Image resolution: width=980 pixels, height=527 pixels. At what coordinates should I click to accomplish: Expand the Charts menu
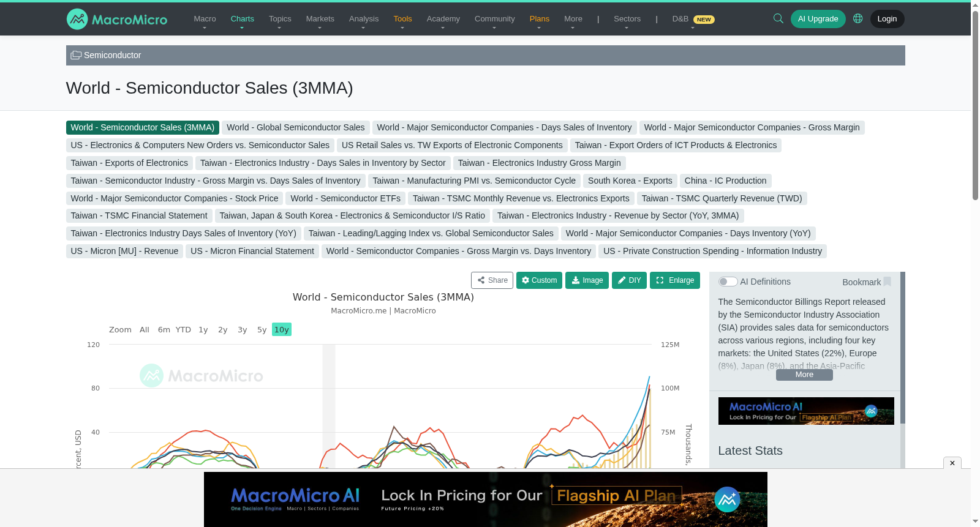[242, 19]
